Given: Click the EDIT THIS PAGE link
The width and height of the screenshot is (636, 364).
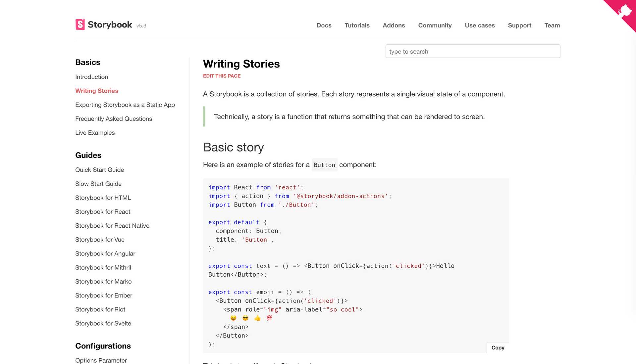Looking at the screenshot, I should click(x=222, y=76).
